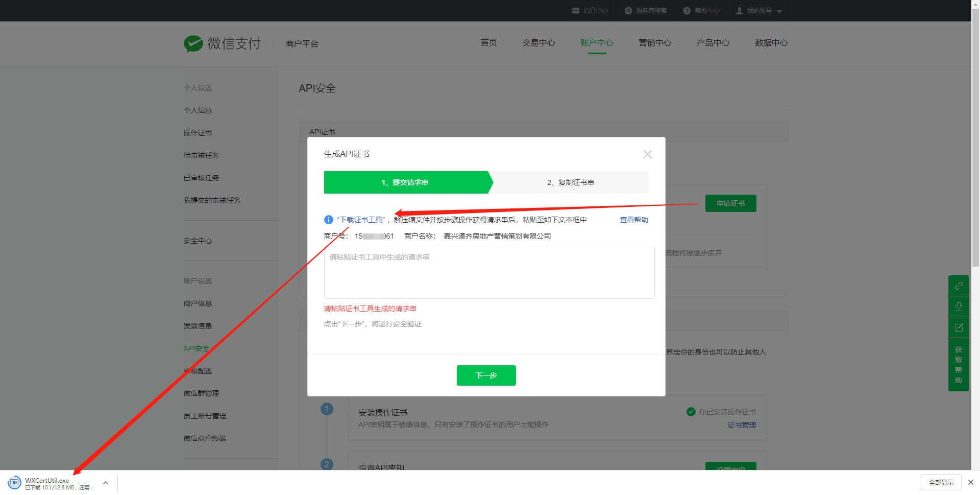Click the merchant name text in dialog
The height and width of the screenshot is (495, 980).
pos(497,236)
